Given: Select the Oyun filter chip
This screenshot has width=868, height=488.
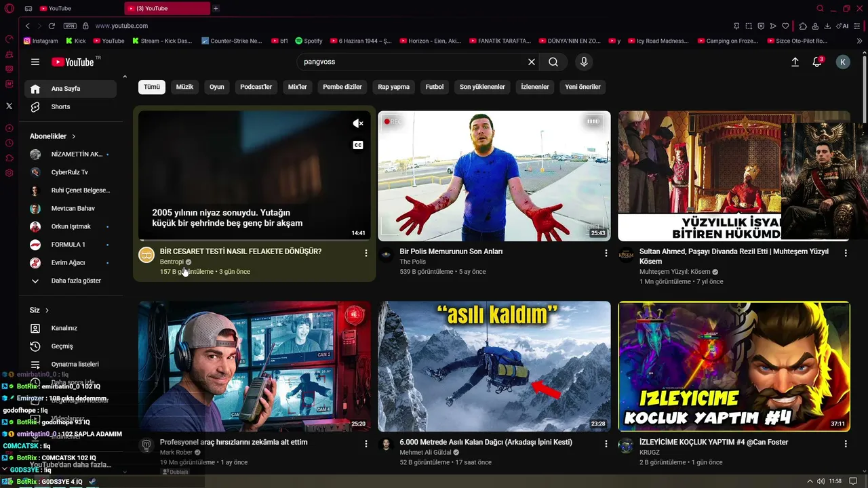Looking at the screenshot, I should [217, 87].
